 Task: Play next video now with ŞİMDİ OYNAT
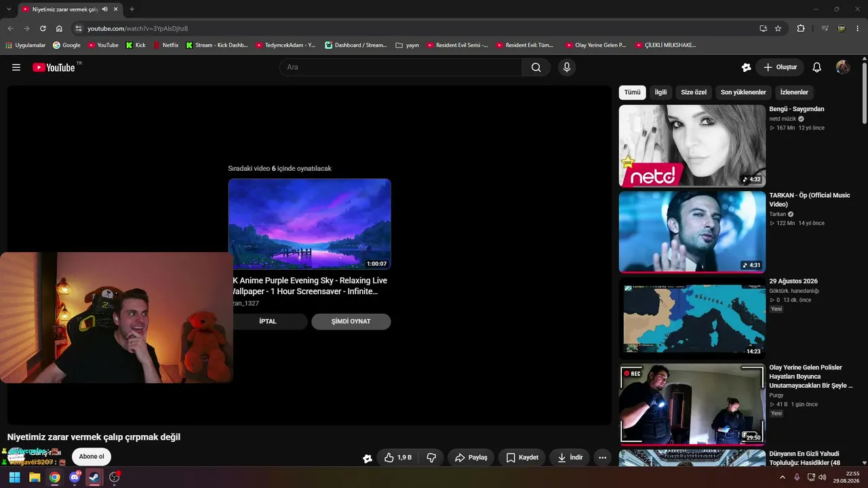coord(351,321)
